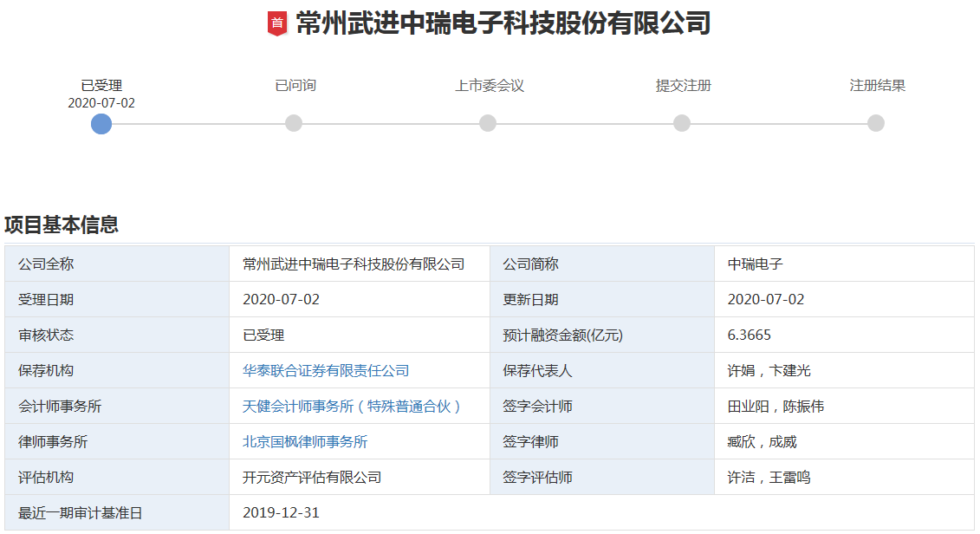980x534 pixels.
Task: Click the 受理日期 value 2020-07-02
Action: [281, 299]
